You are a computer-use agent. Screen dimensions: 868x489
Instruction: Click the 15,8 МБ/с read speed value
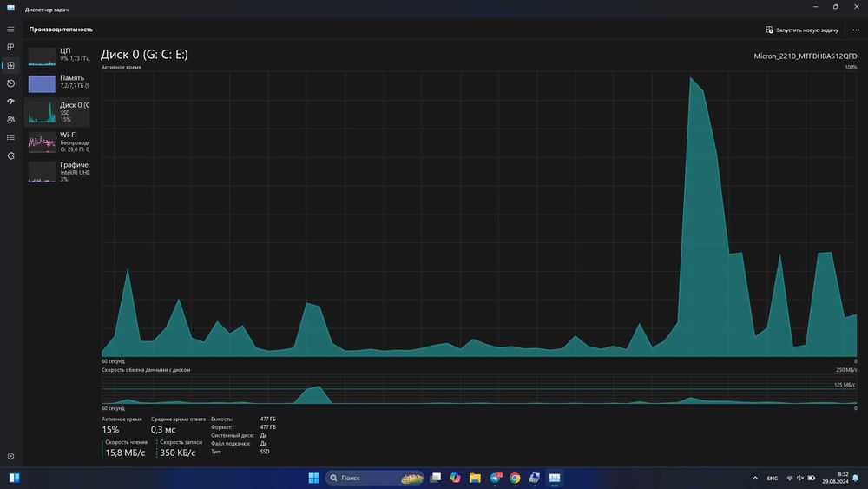[x=125, y=453]
